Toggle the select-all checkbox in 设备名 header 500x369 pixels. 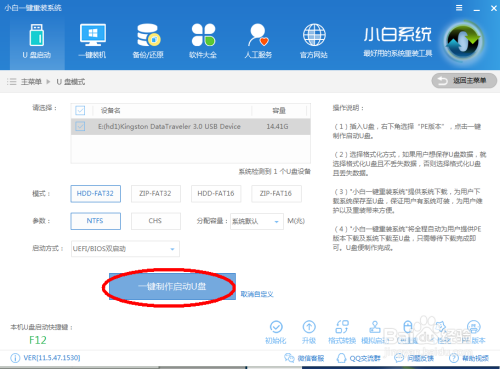point(80,110)
